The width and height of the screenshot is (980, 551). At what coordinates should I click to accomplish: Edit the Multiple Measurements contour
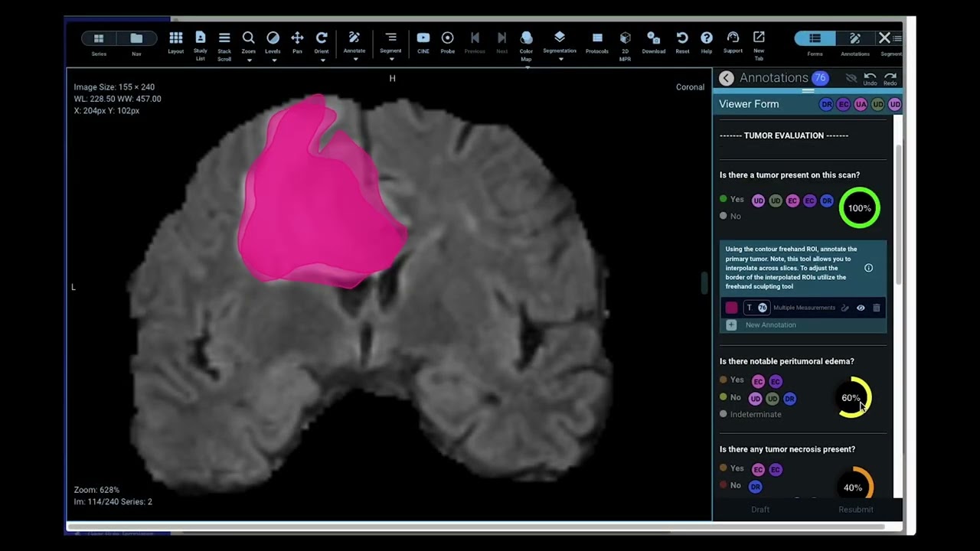point(845,308)
